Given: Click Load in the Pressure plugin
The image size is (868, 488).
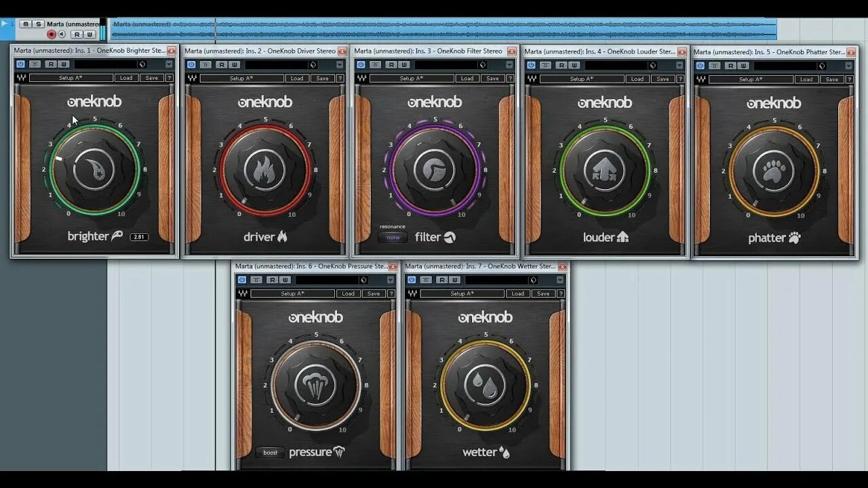Looking at the screenshot, I should pos(348,293).
